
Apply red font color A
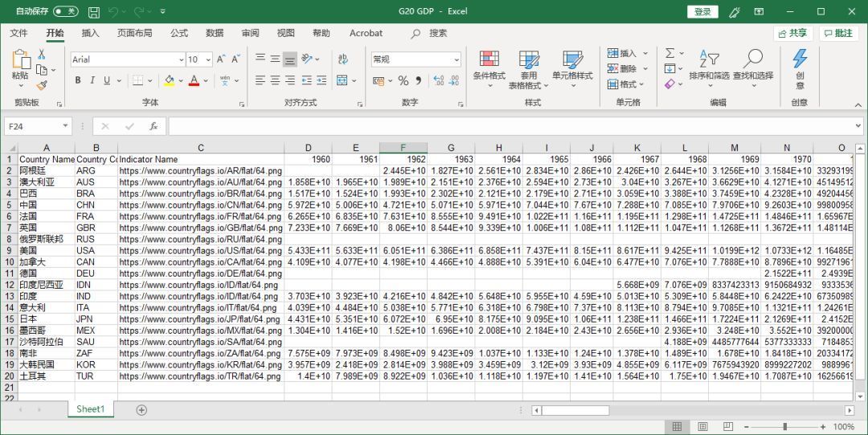click(x=194, y=81)
